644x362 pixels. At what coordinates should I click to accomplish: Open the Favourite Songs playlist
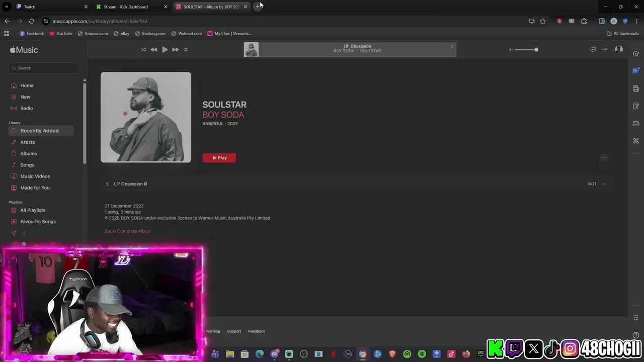point(38,222)
